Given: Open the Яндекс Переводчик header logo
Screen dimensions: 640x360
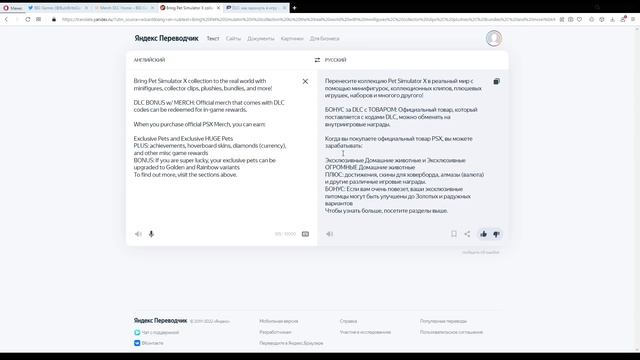Looking at the screenshot, I should point(166,38).
